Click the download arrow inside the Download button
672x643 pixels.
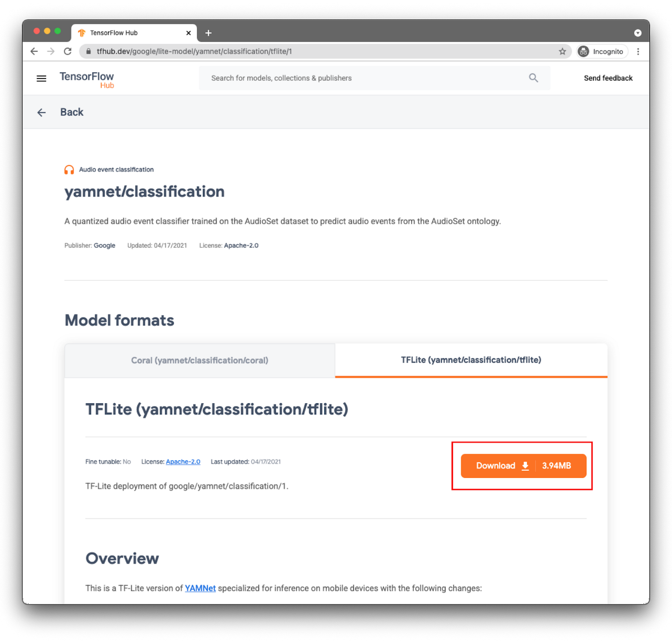[525, 466]
